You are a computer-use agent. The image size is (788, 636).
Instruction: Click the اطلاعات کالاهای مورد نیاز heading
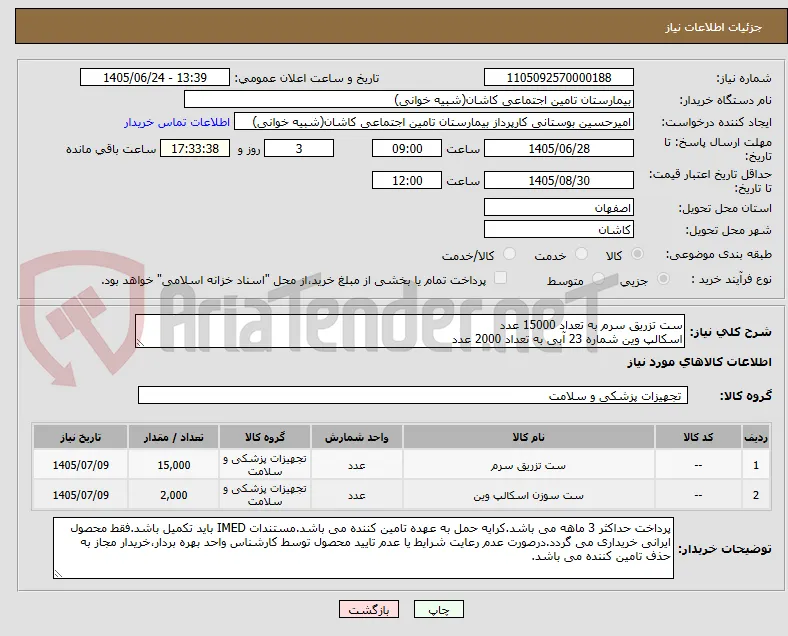tap(699, 362)
